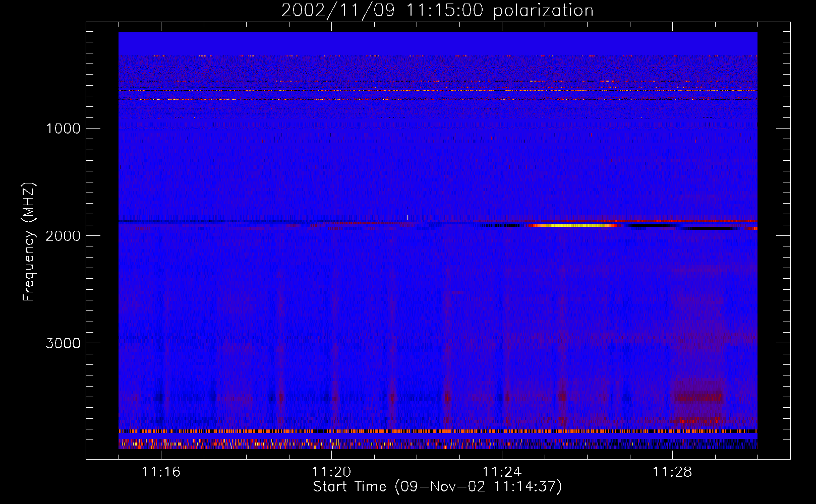Click the plot title '2002/11/09 11:15:00 polarization'
The image size is (816, 504).
click(x=437, y=11)
